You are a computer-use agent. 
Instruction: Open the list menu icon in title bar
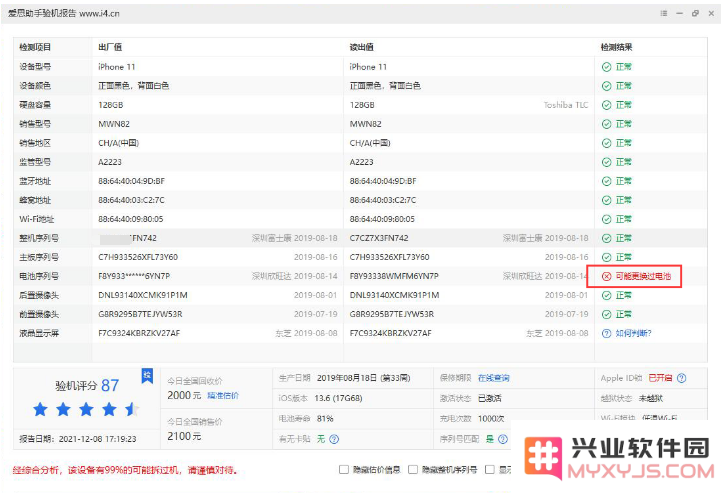coord(663,13)
